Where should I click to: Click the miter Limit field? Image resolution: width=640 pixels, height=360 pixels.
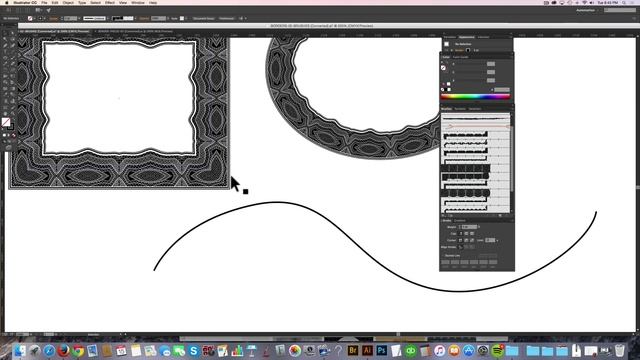(490, 240)
